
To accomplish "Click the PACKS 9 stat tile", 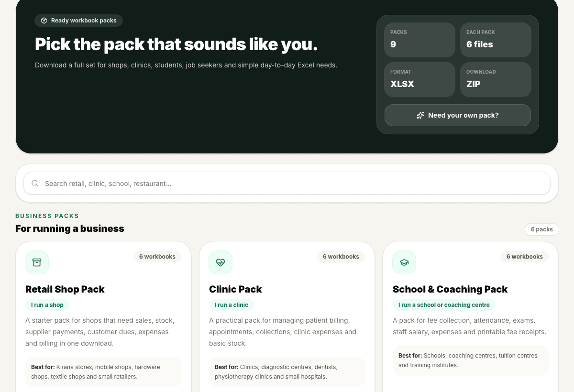I will pyautogui.click(x=420, y=40).
